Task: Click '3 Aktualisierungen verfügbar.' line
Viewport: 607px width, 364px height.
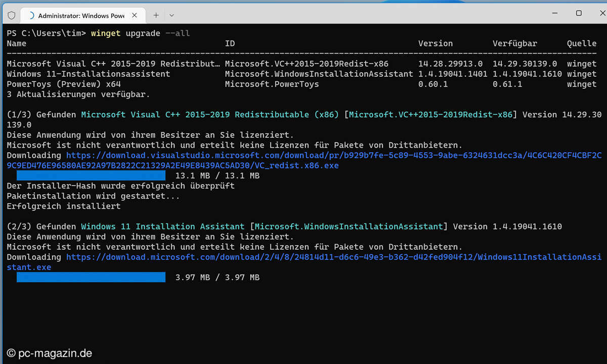Action: (78, 94)
